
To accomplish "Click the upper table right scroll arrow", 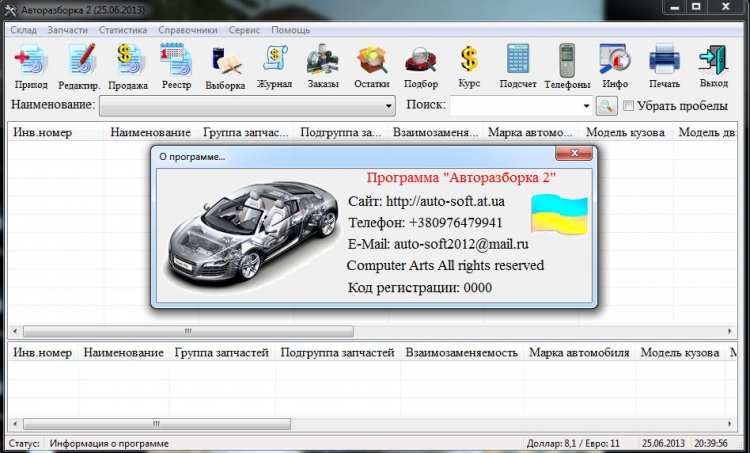I will point(730,331).
